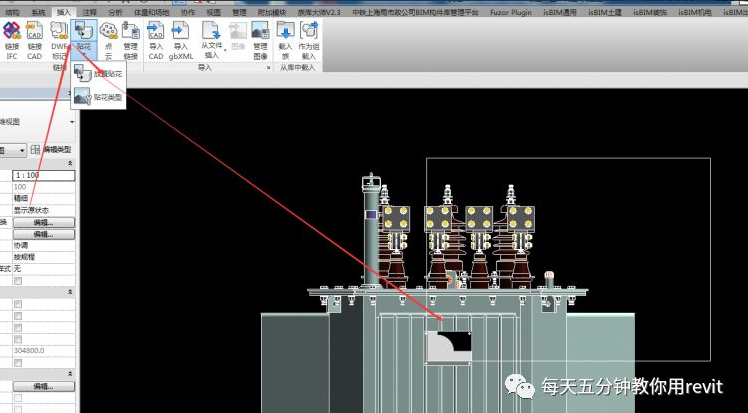Open the 注释 ribbon tab
The image size is (748, 413).
(x=89, y=12)
